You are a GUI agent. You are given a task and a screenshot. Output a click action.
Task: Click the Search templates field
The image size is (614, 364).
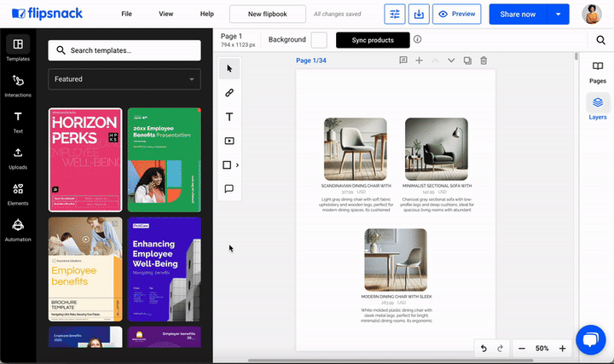click(x=125, y=50)
